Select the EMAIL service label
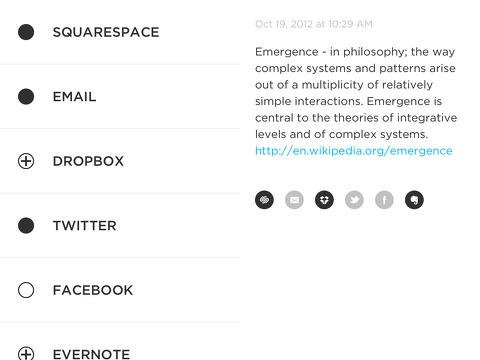 tap(74, 97)
